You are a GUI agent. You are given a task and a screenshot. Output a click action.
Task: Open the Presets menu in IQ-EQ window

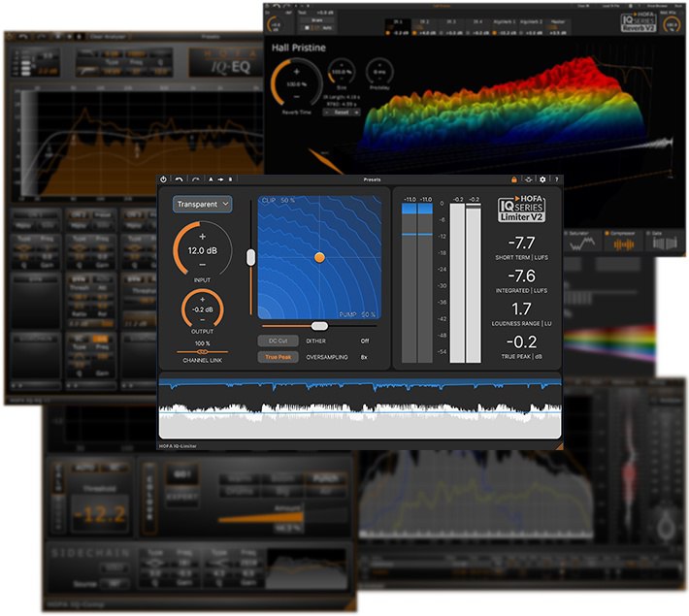(211, 37)
